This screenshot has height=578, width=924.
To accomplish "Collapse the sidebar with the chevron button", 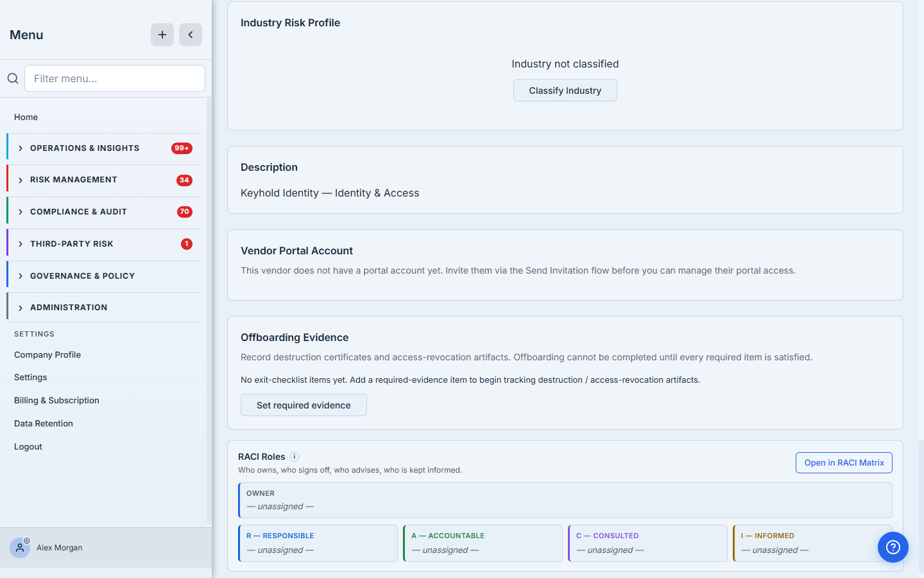I will tap(191, 35).
